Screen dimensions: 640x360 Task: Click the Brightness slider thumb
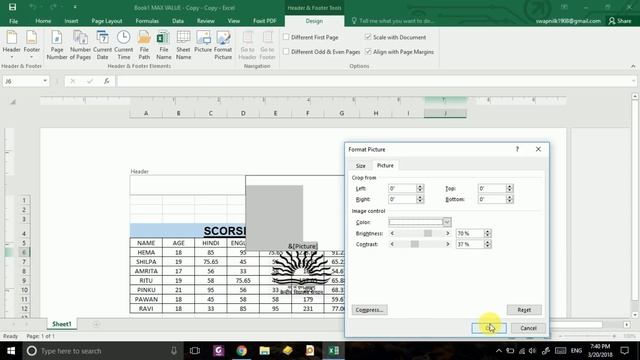point(428,233)
